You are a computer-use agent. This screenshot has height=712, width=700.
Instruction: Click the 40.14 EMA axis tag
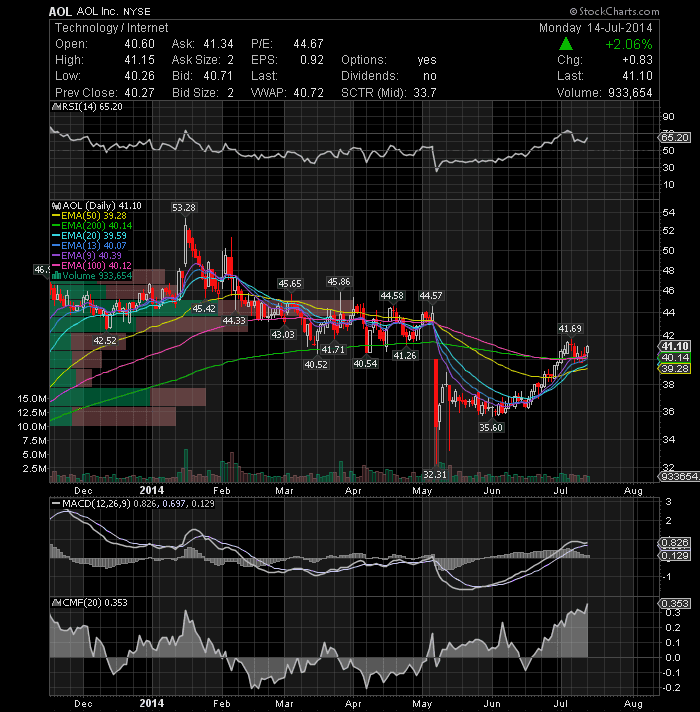coord(674,358)
